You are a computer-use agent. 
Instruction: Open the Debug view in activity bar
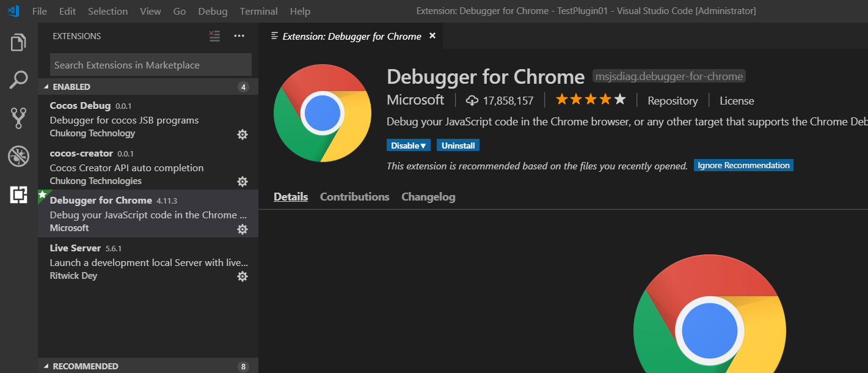18,157
